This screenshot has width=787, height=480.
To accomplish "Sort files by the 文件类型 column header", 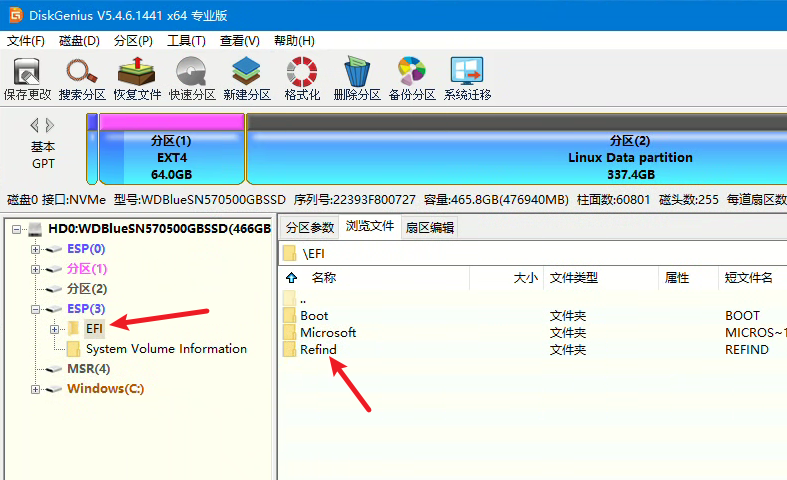I will [x=574, y=278].
